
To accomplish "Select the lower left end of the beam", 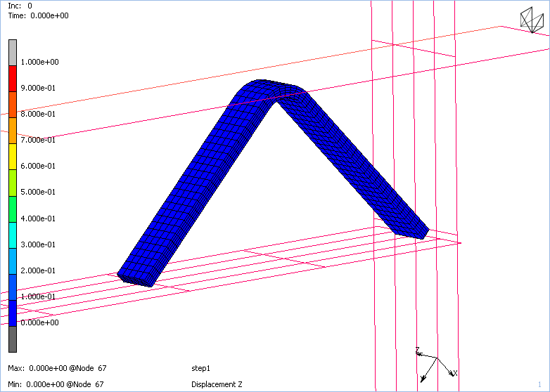I will click(x=136, y=276).
